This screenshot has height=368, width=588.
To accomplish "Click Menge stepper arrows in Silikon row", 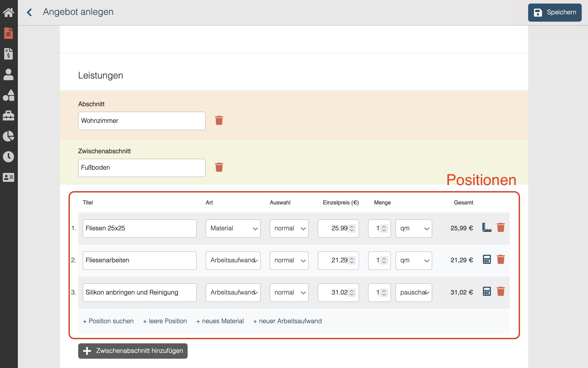I will (384, 292).
